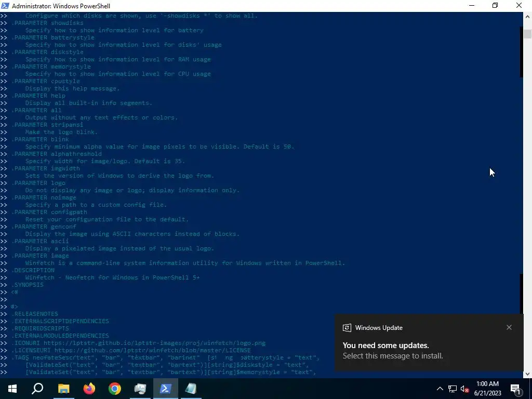Screen dimensions: 532x399
Task: Open the Windows Start menu
Action: click(x=12, y=389)
